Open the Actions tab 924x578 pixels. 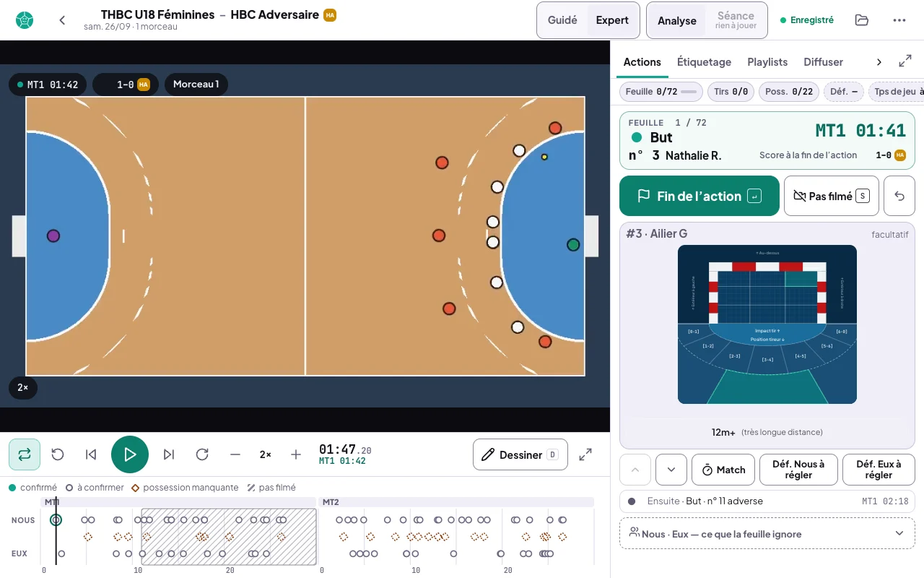click(x=642, y=62)
